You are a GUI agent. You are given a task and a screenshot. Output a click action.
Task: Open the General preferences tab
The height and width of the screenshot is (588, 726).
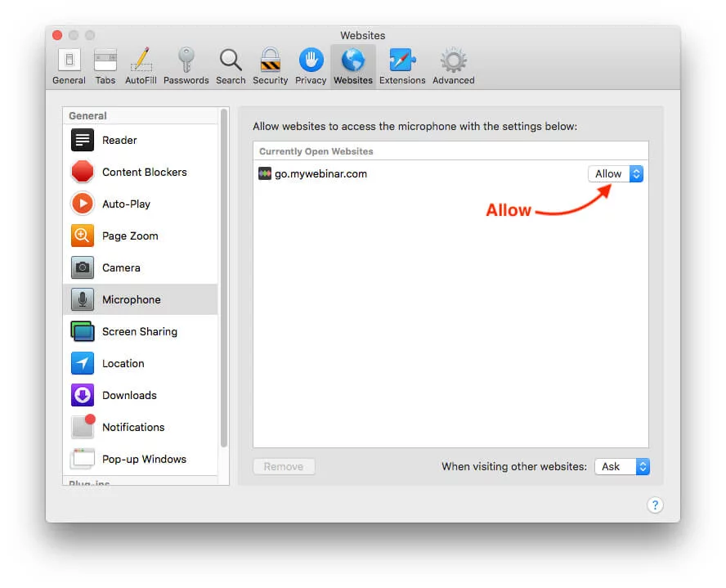69,66
